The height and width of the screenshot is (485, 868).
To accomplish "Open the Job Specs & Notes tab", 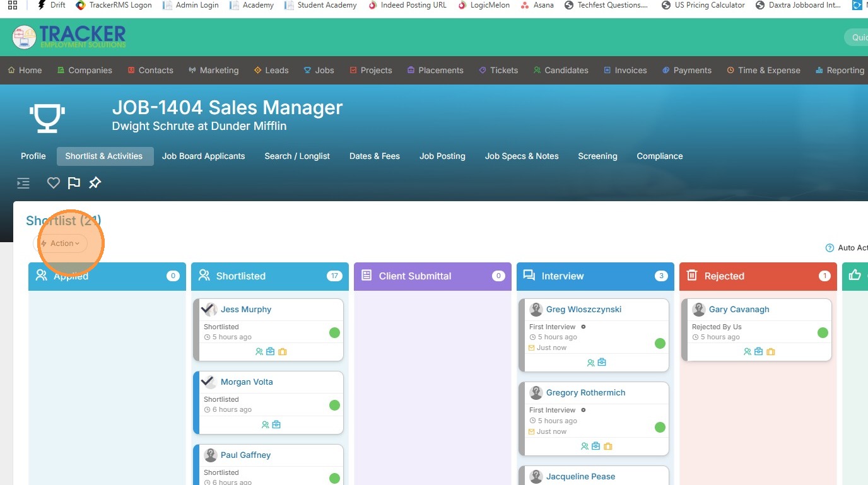I will tap(522, 156).
